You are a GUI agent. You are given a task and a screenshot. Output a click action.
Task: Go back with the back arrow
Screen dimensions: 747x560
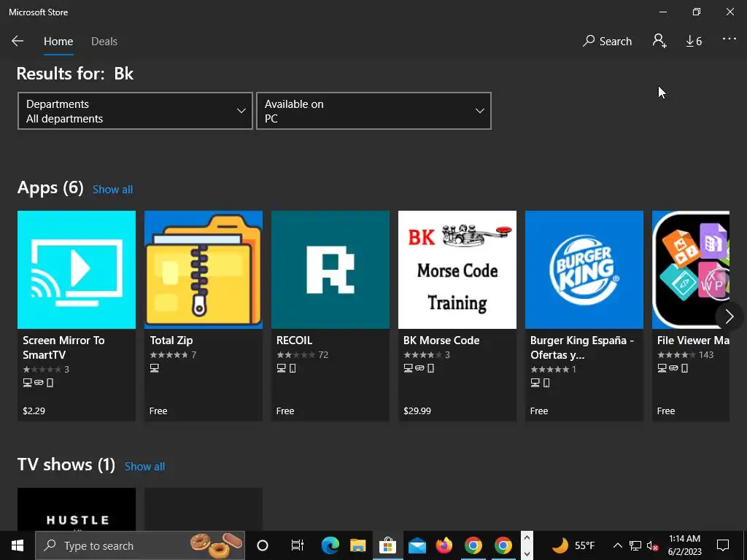(x=18, y=41)
